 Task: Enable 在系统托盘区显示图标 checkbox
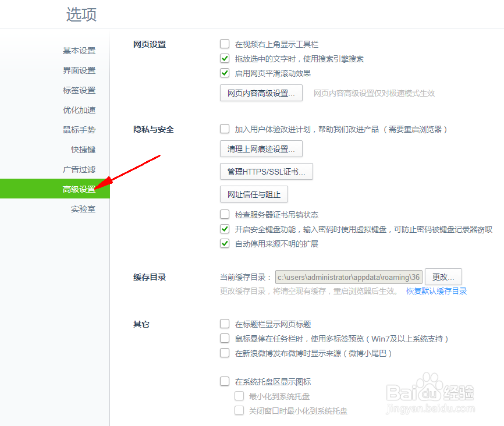pos(225,381)
